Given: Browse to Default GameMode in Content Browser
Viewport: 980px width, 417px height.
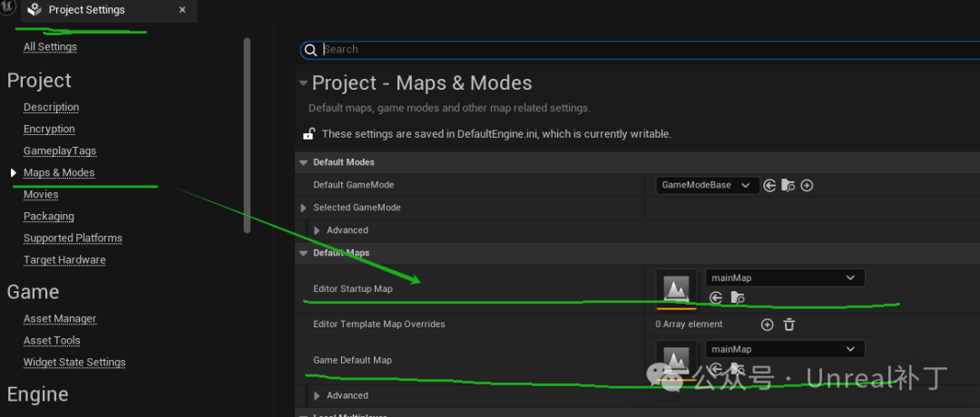Looking at the screenshot, I should click(789, 186).
